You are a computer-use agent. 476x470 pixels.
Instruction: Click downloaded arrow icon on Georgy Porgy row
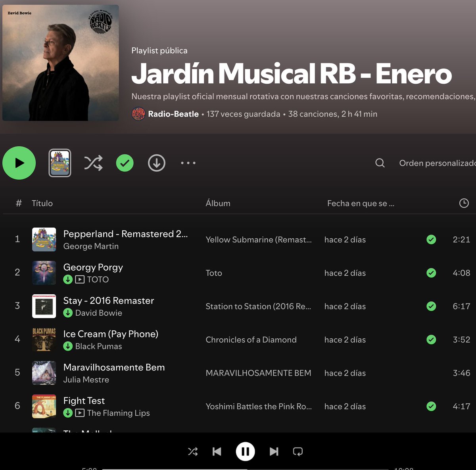tap(68, 280)
